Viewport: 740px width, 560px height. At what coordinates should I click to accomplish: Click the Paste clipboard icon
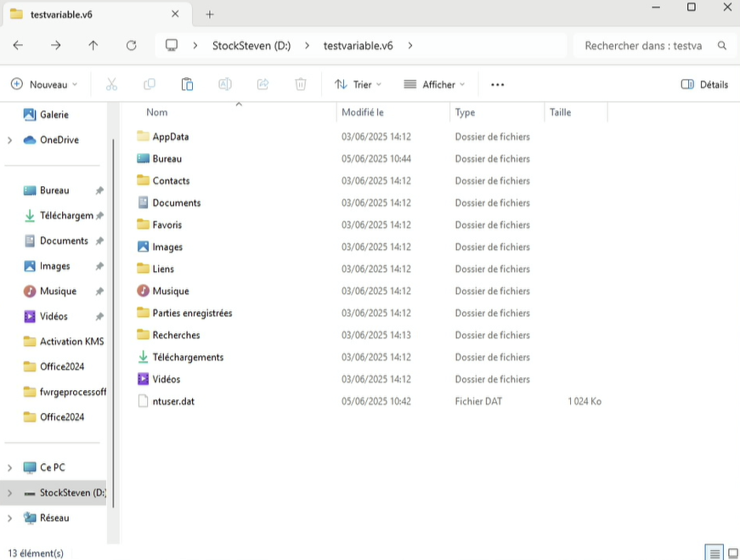click(188, 84)
